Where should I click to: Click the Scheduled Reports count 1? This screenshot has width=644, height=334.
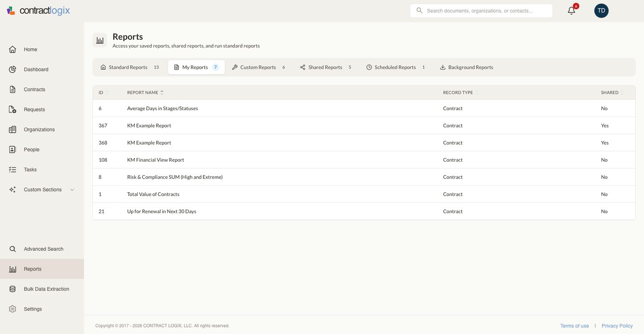pos(423,67)
